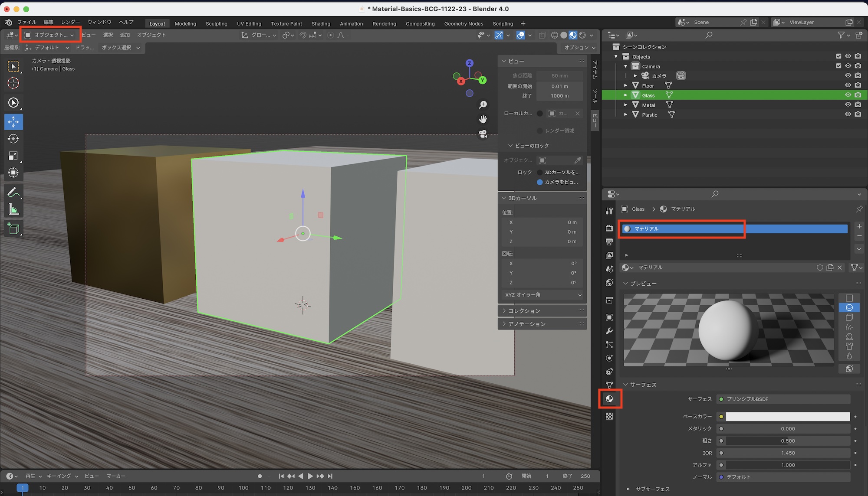Switch to the Shading workspace tab
Screen dimensions: 868x496
coord(321,23)
